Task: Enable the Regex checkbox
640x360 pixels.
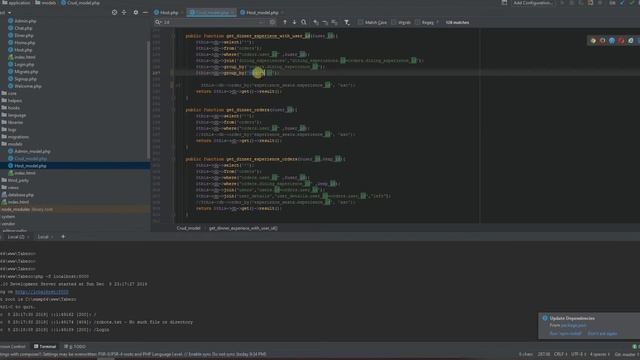Action: click(418, 22)
